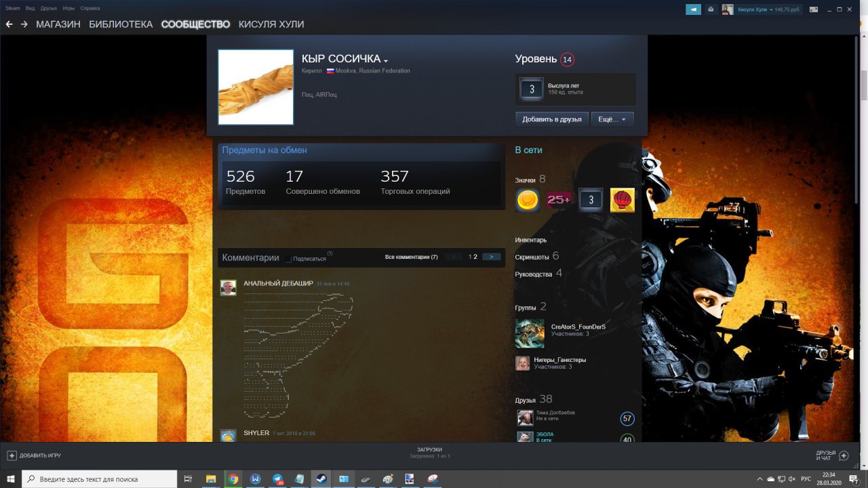Viewport: 868px width, 488px height.
Task: Open Chrome from the taskbar
Action: (x=233, y=479)
